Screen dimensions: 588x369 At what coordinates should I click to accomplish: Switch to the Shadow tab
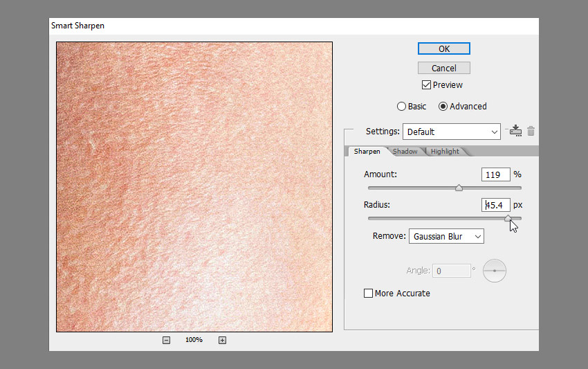point(405,152)
